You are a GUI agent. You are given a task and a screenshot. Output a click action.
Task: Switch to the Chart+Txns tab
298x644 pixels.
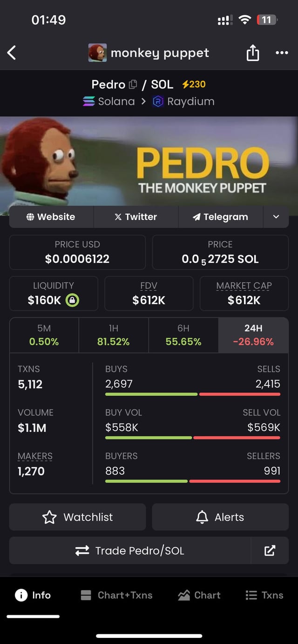pos(116,595)
